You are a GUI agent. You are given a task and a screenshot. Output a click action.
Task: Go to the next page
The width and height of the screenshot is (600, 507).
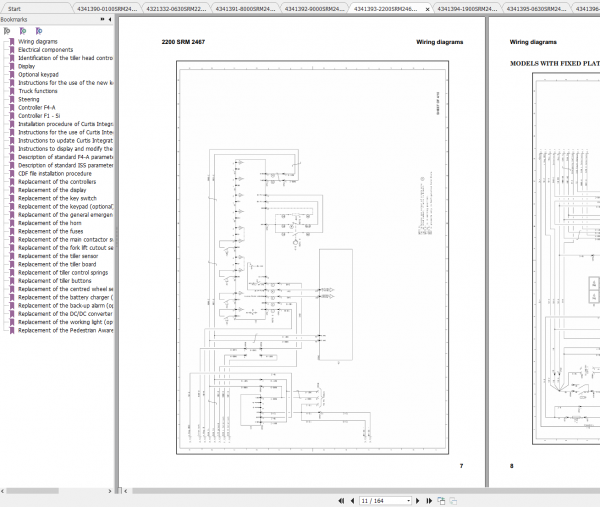[x=417, y=500]
